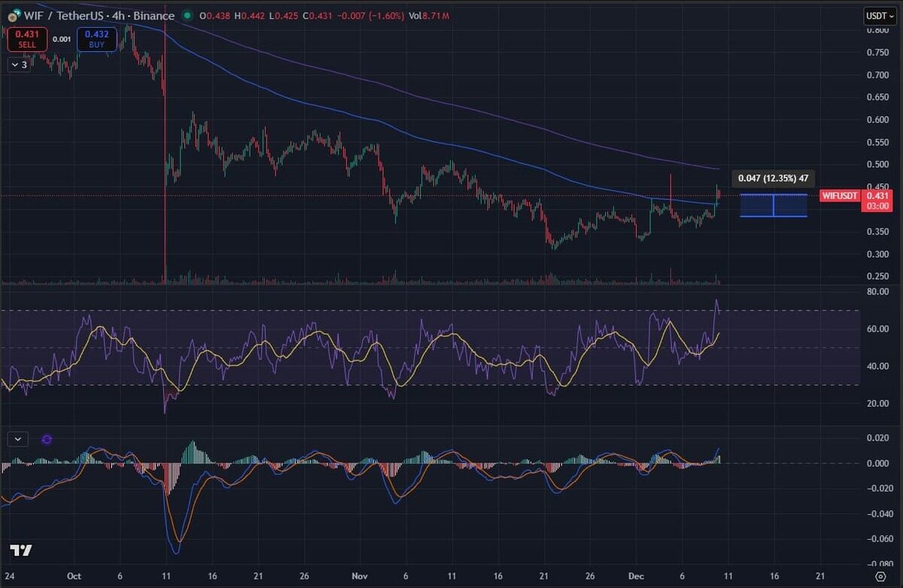Screen dimensions: 903x588
Task: Click the purple indicator refresh icon
Action: (x=47, y=439)
